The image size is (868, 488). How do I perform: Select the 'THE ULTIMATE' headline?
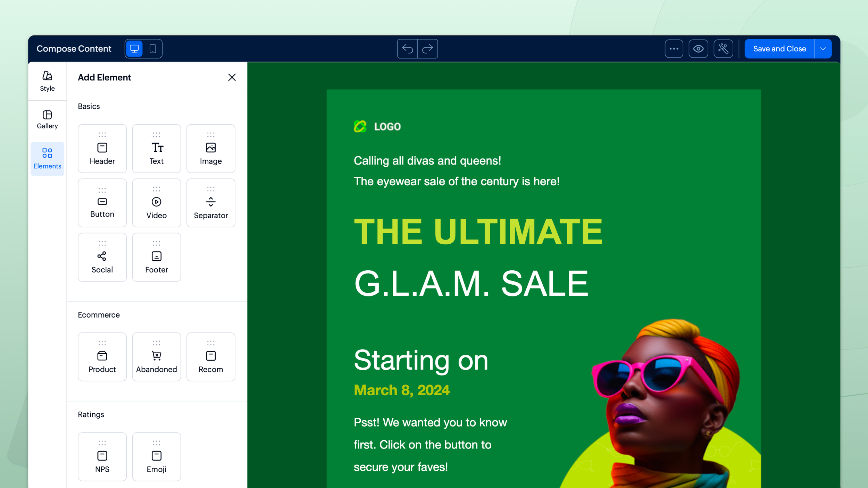point(478,232)
